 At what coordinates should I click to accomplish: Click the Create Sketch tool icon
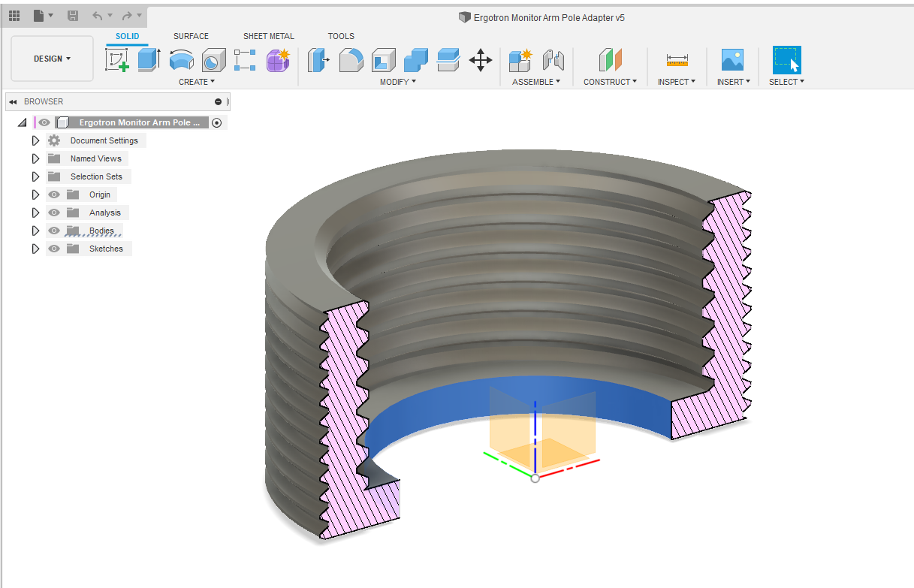pyautogui.click(x=116, y=59)
